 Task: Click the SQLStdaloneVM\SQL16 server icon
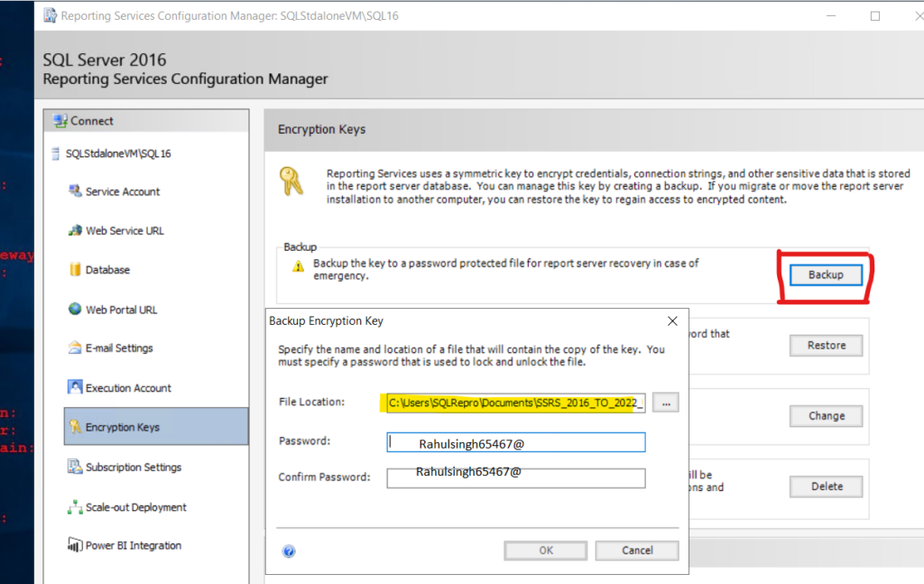[56, 153]
